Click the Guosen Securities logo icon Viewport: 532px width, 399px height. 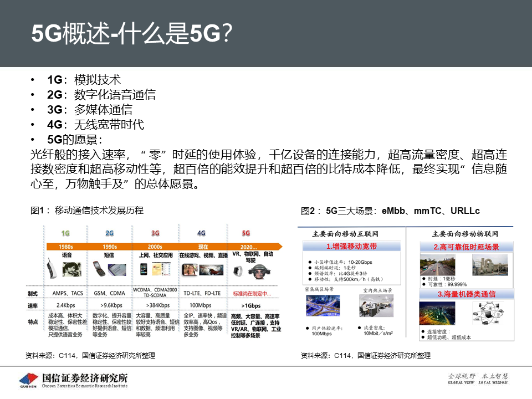(28, 380)
